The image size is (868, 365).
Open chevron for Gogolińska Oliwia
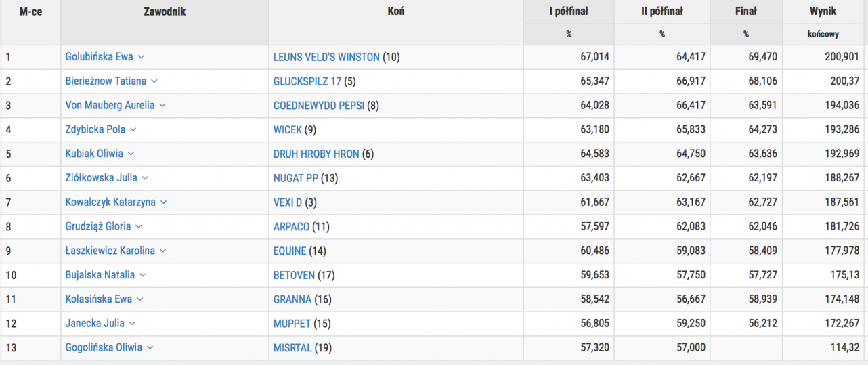[x=150, y=348]
